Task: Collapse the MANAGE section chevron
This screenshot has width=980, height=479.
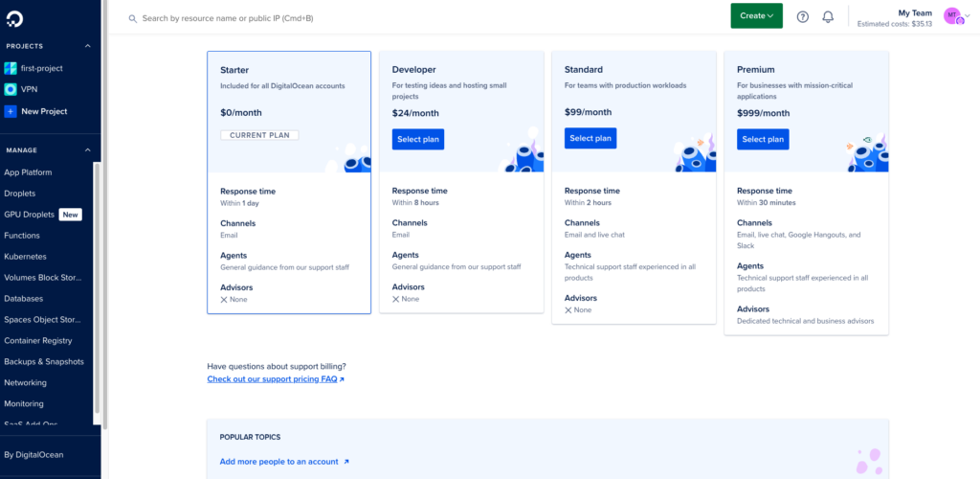Action: 87,150
